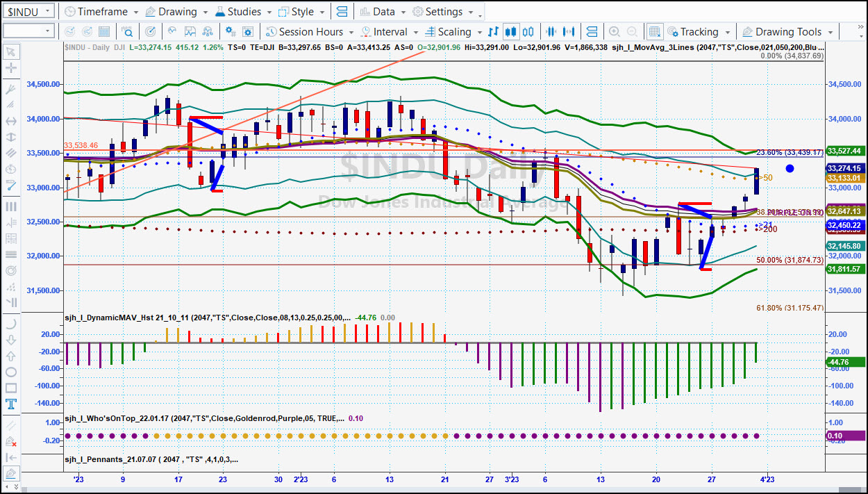The height and width of the screenshot is (494, 868).
Task: Expand the Session Hours dropdown arrow
Action: click(x=351, y=32)
